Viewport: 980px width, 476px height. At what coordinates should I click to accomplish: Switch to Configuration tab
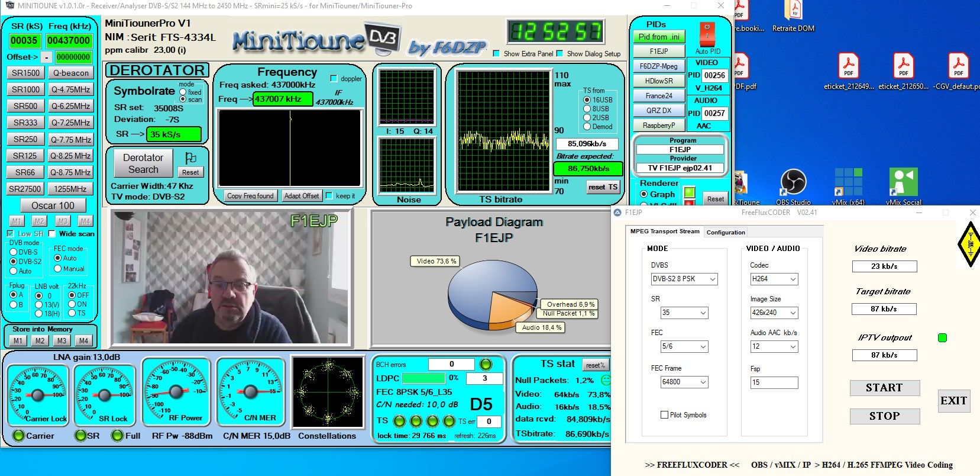click(x=726, y=233)
